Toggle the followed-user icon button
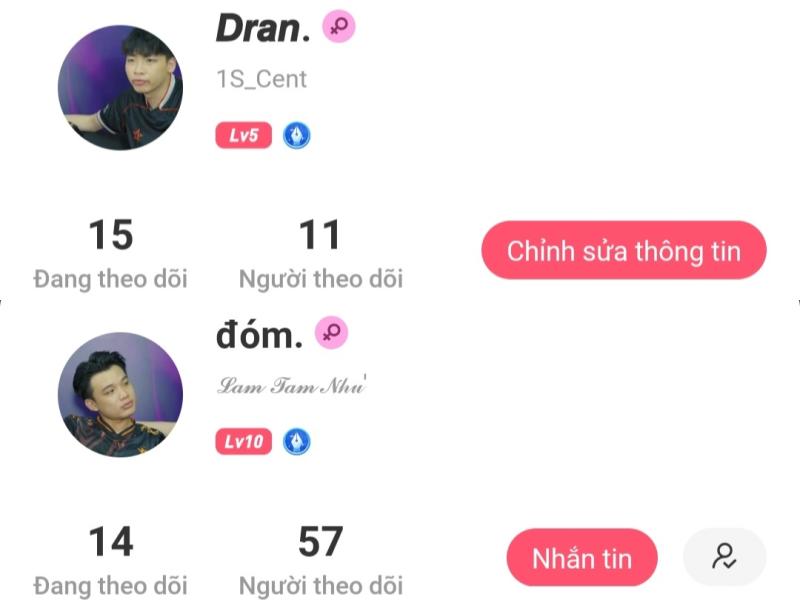Screen dimensions: 800x600 point(724,557)
